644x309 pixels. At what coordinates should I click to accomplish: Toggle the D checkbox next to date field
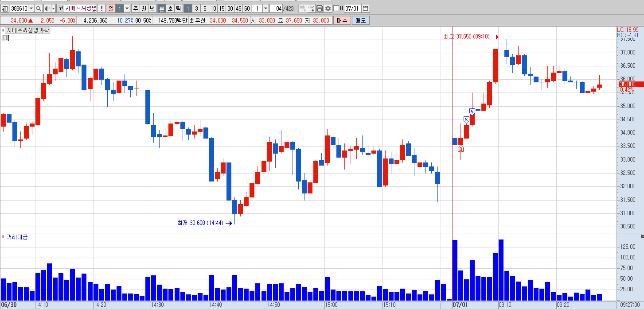pyautogui.click(x=336, y=8)
